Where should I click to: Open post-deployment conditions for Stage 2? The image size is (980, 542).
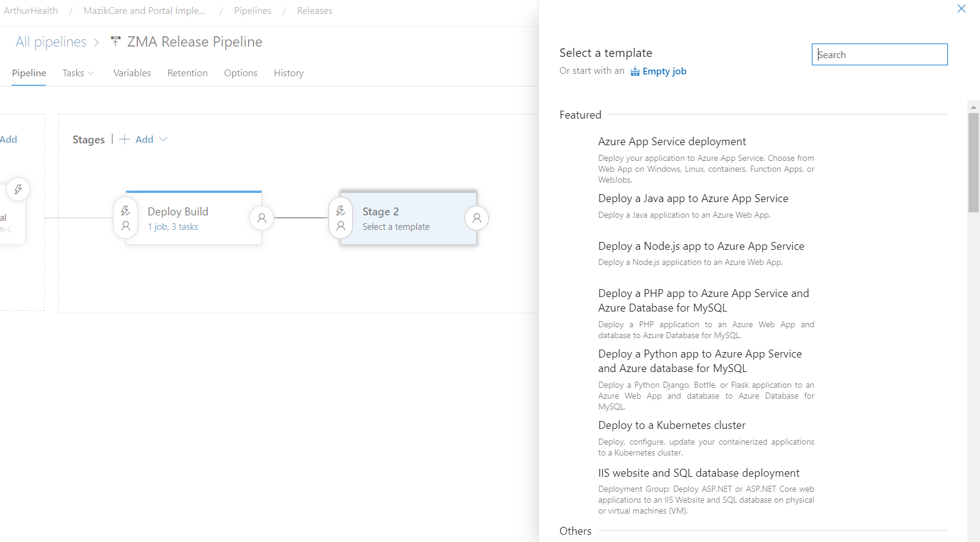[x=477, y=218]
